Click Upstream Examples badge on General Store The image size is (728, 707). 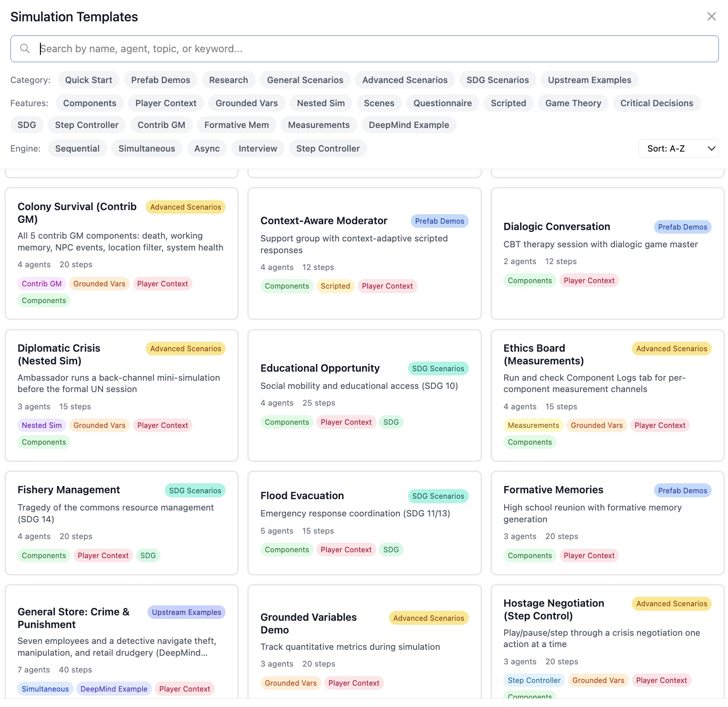pyautogui.click(x=187, y=612)
